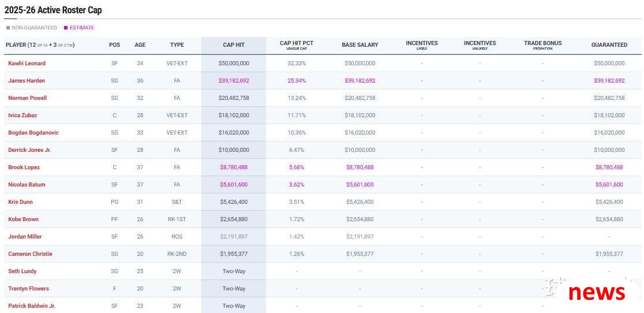
Task: Select Kawhi Leonard's $50,000,000 cap hit
Action: click(x=234, y=64)
